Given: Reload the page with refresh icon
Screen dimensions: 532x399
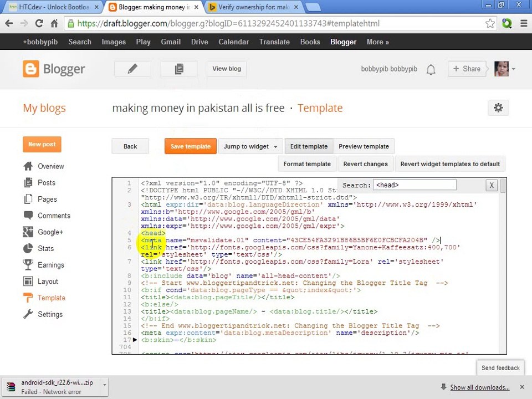Looking at the screenshot, I should click(x=39, y=23).
